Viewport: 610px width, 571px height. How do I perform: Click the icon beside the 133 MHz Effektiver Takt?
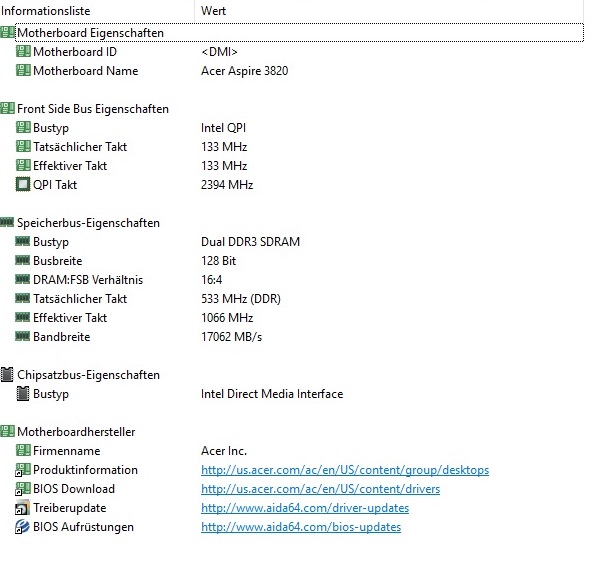(x=23, y=165)
